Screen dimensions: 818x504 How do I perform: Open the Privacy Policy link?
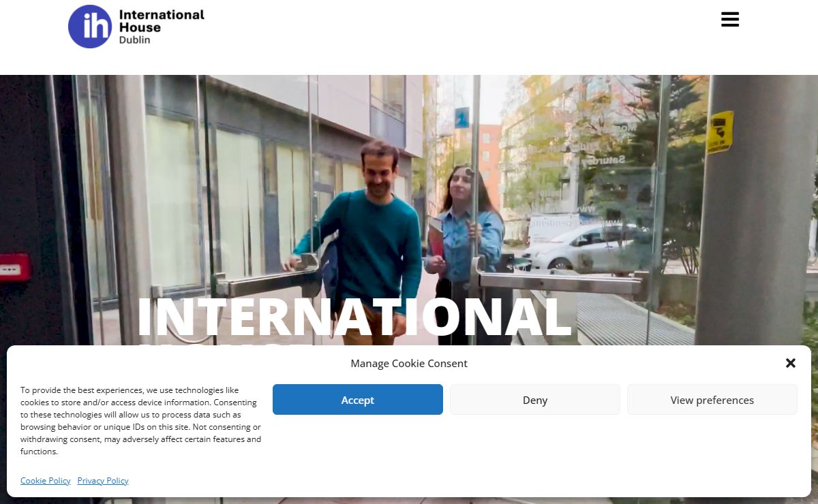(x=103, y=481)
